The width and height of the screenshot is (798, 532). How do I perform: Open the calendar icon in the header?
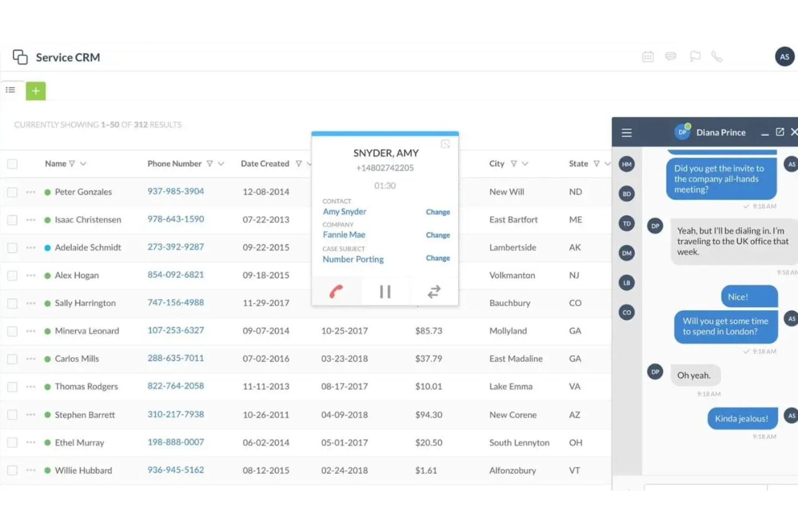(x=648, y=57)
